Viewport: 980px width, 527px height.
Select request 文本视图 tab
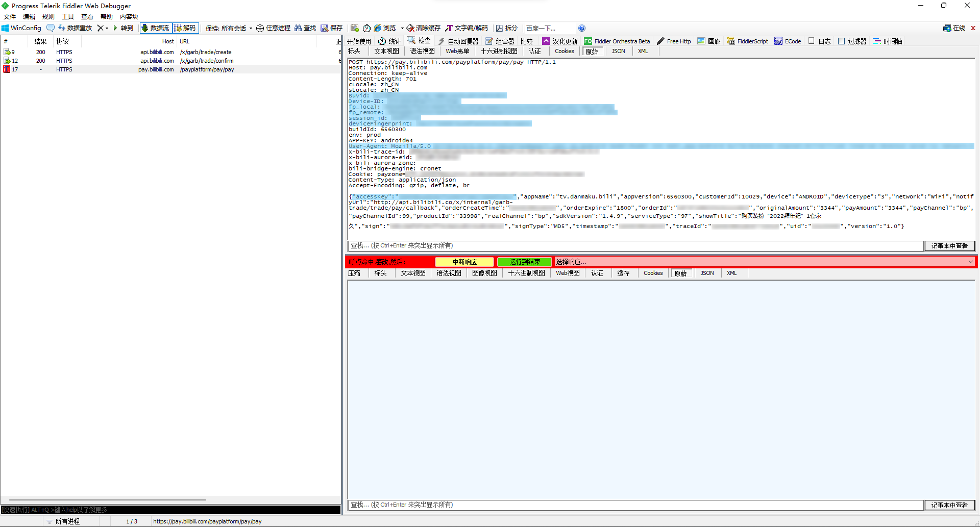point(386,51)
